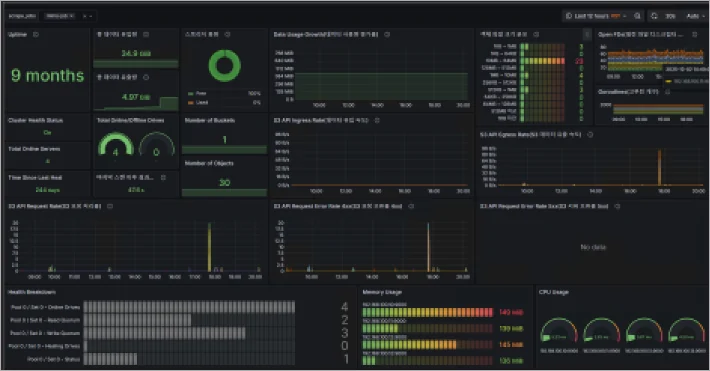This screenshot has width=710, height=371.
Task: Click the info icon on the Uptime panel
Action: point(36,34)
